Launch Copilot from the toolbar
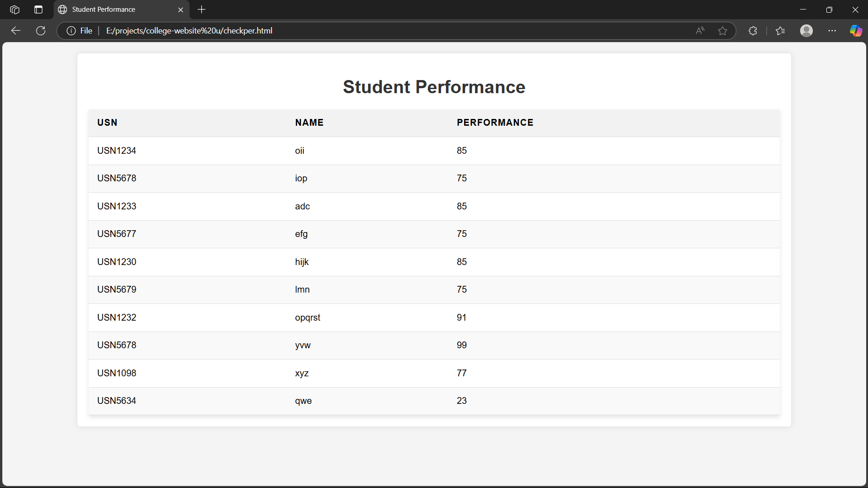The height and width of the screenshot is (488, 868). [855, 31]
